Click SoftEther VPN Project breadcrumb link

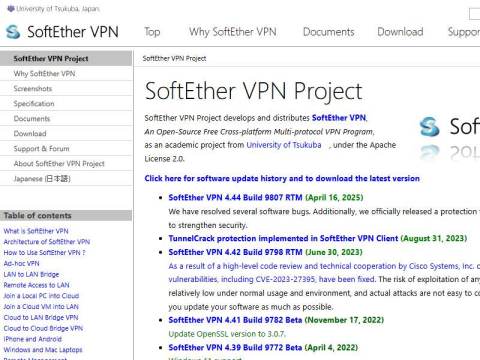click(x=174, y=58)
